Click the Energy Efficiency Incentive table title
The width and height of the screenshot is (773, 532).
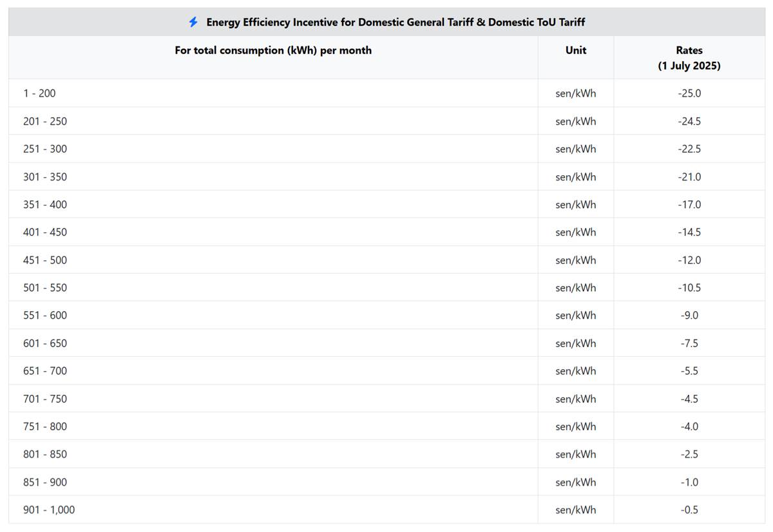coord(395,23)
